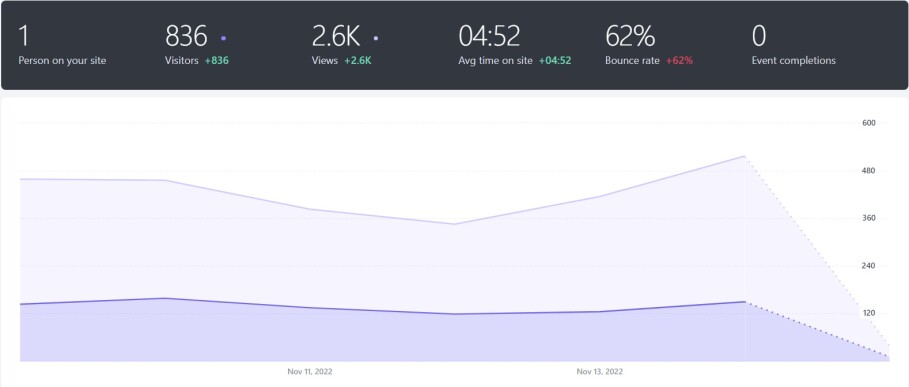
Task: Click the Nov 13, 2022 axis label
Action: tap(600, 371)
